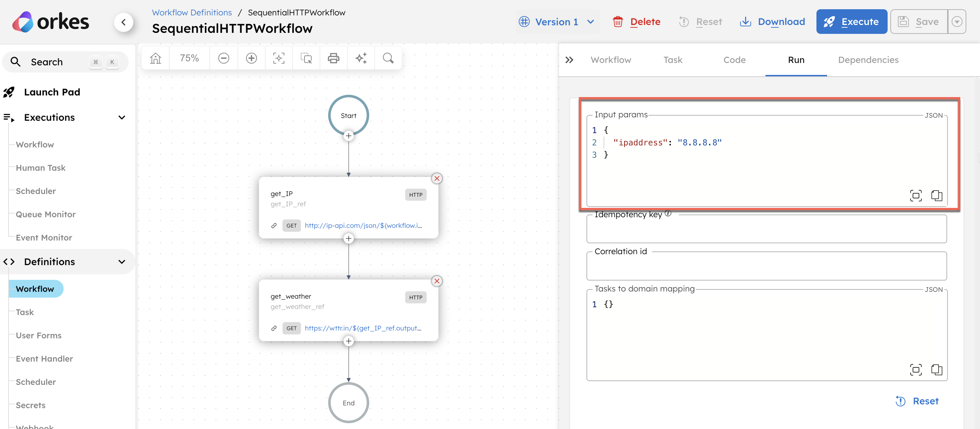Open the Workflow Definitions breadcrumb link
980x429 pixels.
[192, 13]
